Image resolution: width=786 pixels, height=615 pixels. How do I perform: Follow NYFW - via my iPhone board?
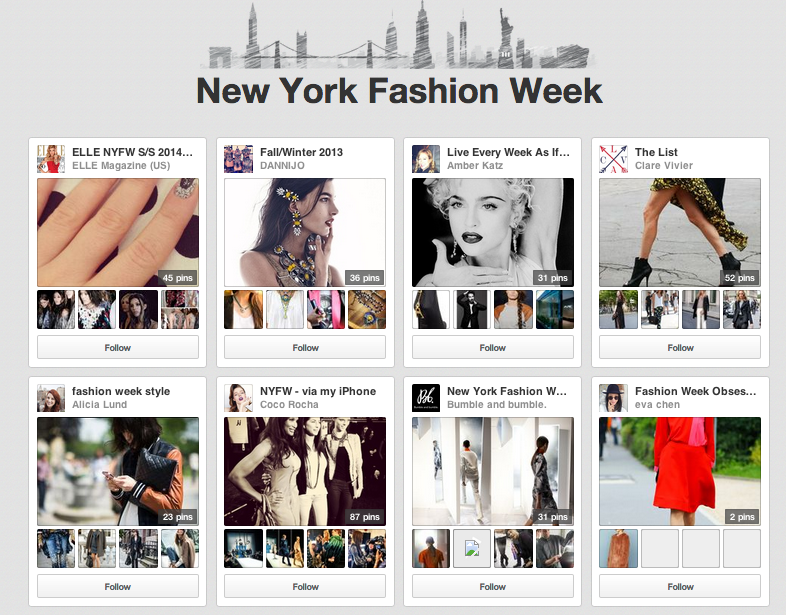click(x=305, y=586)
